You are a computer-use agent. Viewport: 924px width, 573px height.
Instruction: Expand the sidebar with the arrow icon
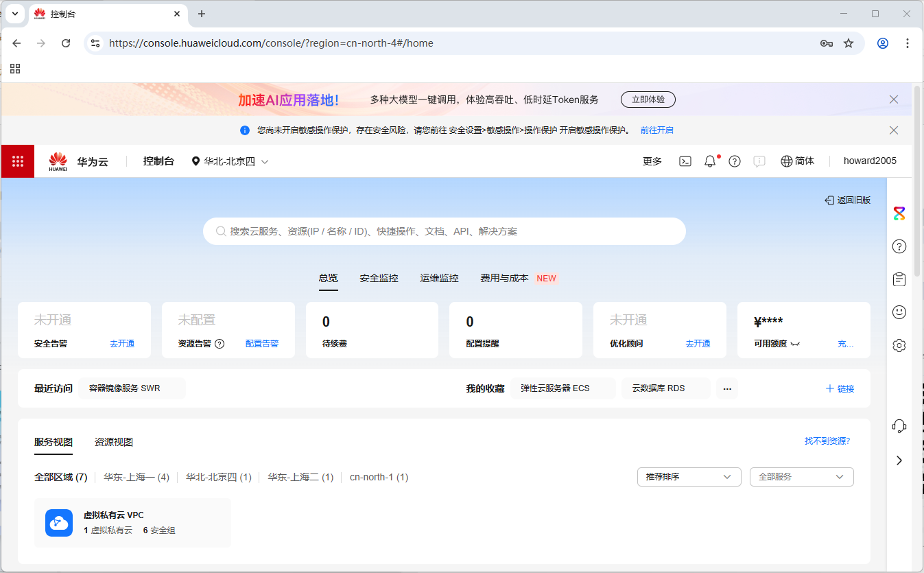[899, 460]
